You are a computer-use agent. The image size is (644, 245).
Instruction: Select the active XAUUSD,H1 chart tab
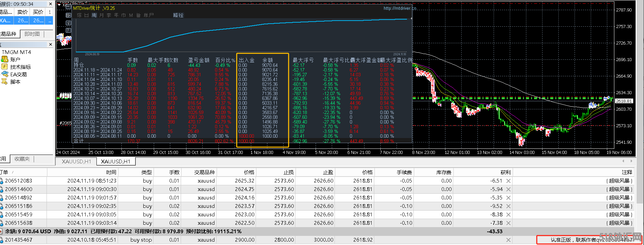coord(116,162)
